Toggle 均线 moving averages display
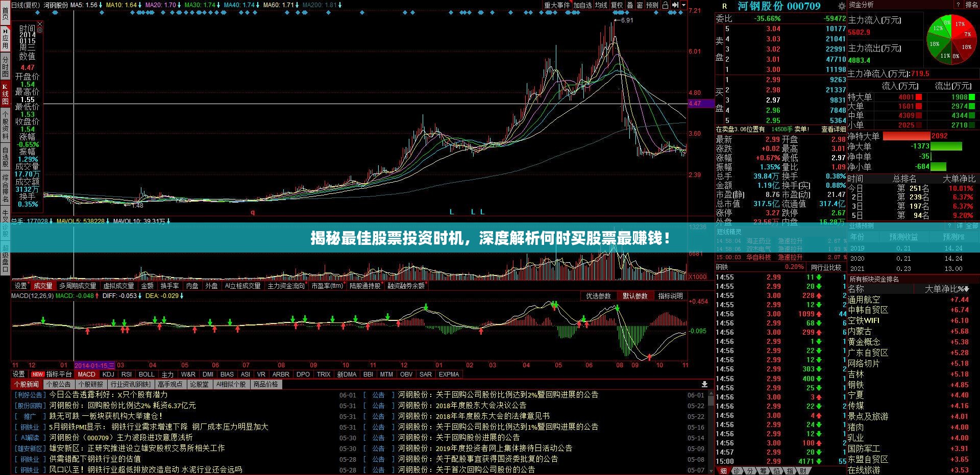Viewport: 980px width, 475px height. point(601,5)
